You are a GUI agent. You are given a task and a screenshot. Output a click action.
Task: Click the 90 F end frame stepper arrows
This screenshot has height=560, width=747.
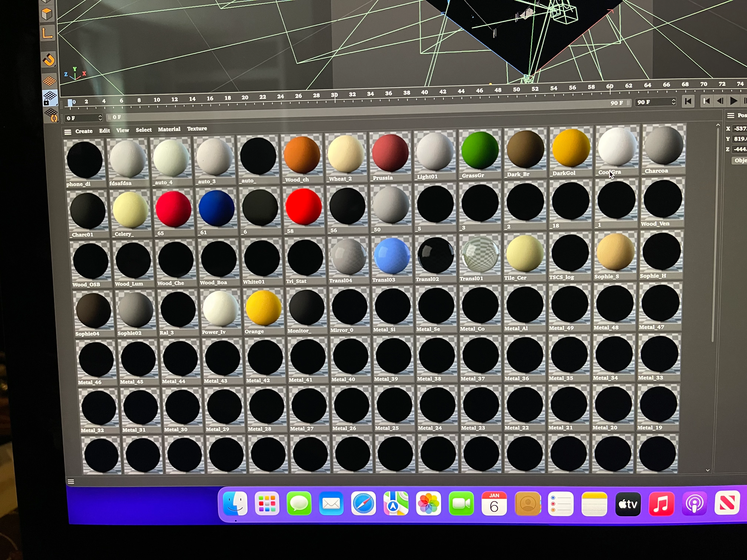[673, 102]
